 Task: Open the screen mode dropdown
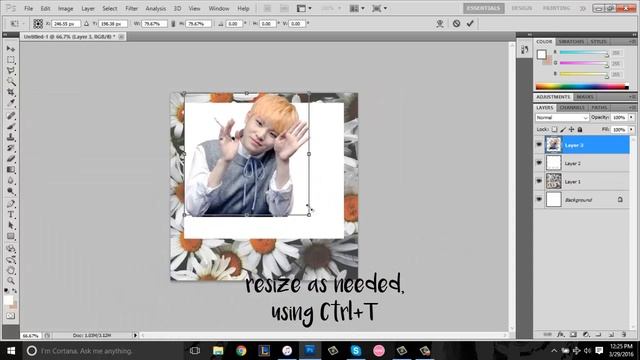point(379,8)
